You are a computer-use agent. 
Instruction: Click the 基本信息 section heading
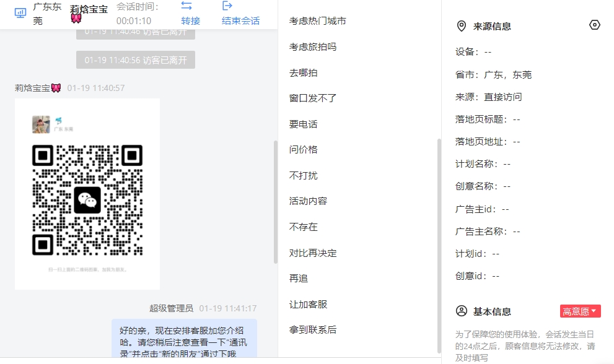click(x=492, y=311)
